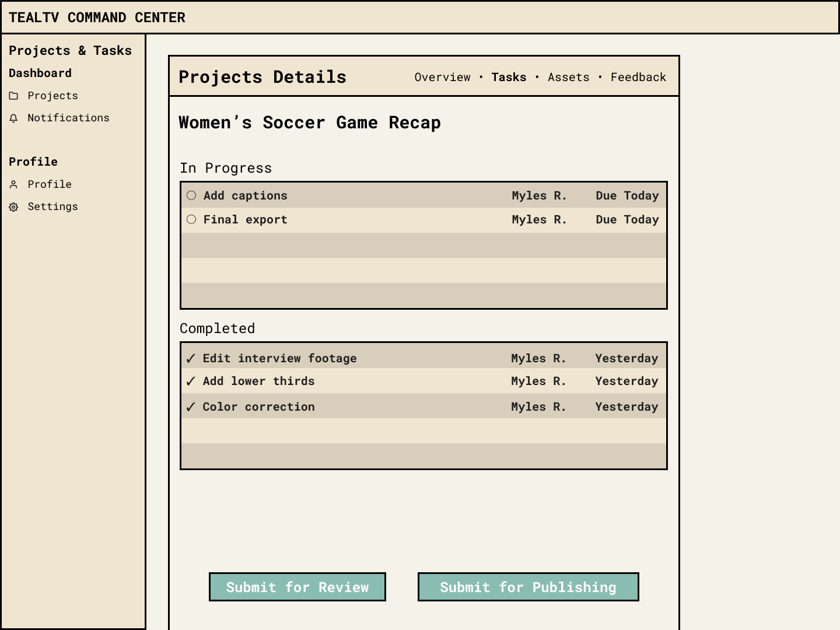The image size is (840, 630).
Task: Click the folder icon beside Projects
Action: pos(13,96)
